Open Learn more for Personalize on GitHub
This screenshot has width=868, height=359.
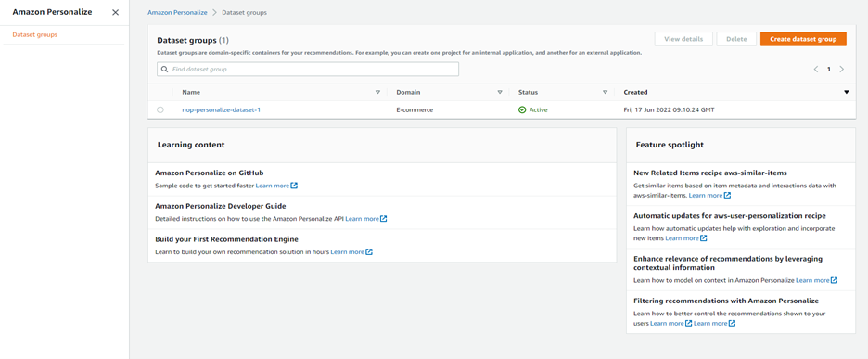click(273, 186)
